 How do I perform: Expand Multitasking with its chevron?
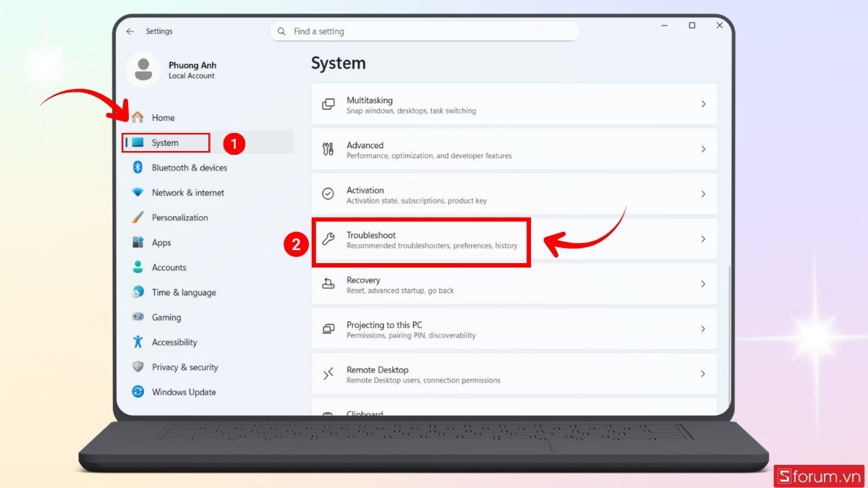[x=703, y=104]
